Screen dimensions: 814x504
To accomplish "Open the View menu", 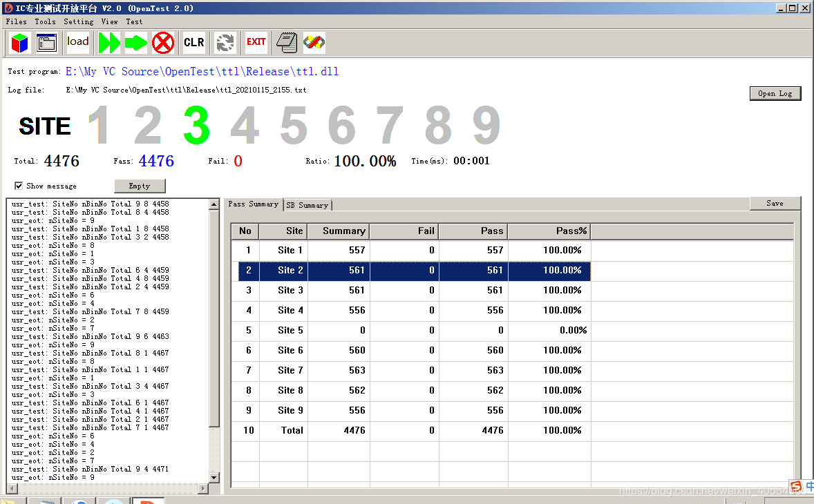I will (110, 22).
